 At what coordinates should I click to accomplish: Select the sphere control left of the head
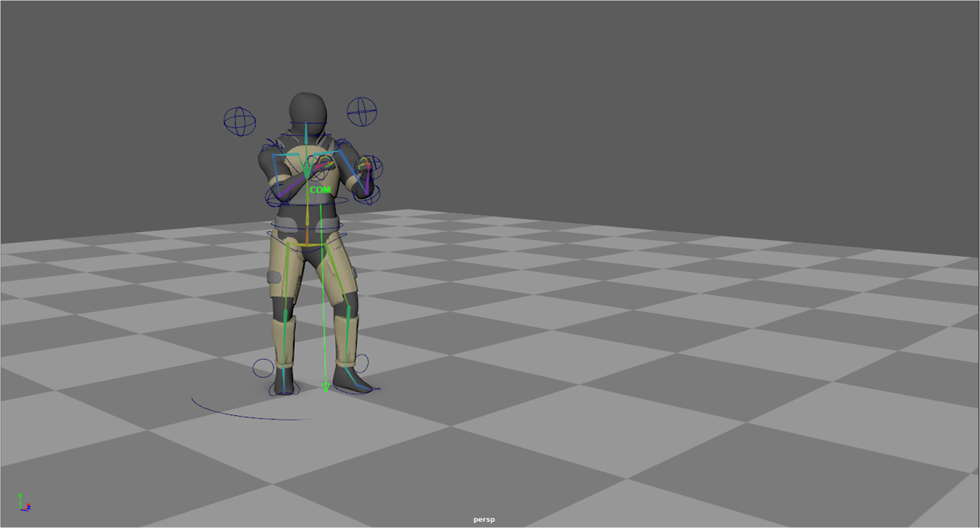[x=240, y=121]
